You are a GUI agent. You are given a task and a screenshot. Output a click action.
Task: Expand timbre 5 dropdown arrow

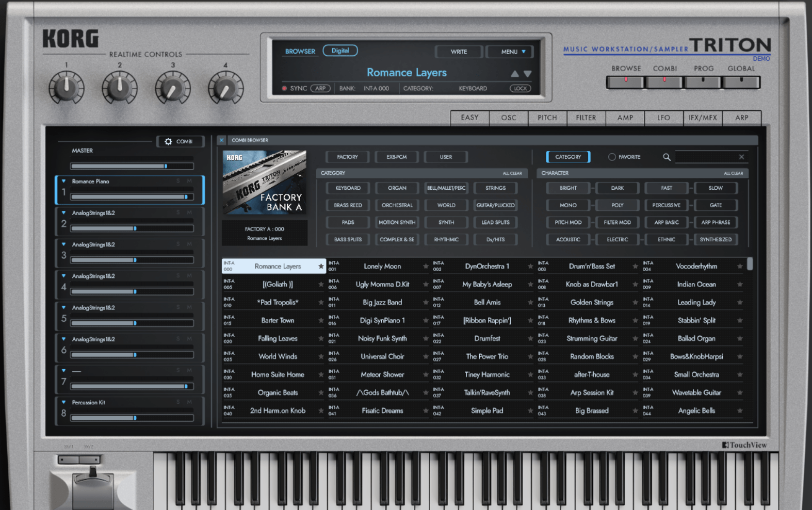[63, 307]
